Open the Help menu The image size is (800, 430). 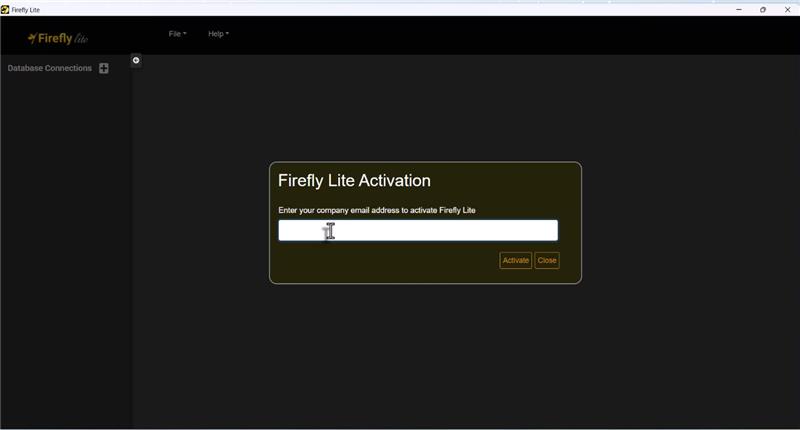(x=218, y=34)
